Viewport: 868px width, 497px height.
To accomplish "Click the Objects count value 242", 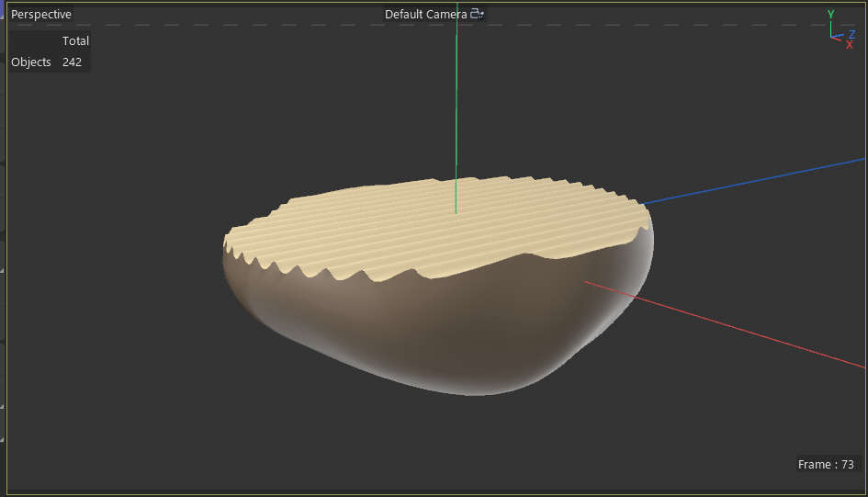I will point(72,62).
